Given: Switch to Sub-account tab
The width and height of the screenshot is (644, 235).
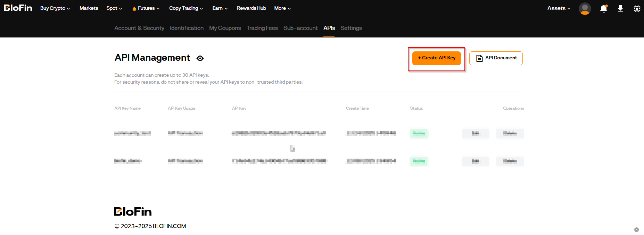Looking at the screenshot, I should (300, 28).
